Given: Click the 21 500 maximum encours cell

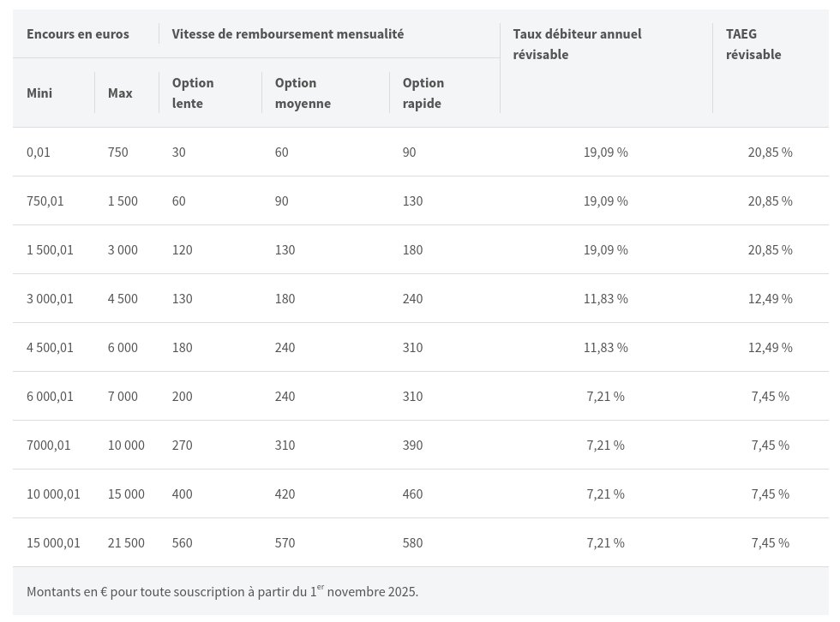Looking at the screenshot, I should coord(126,543).
